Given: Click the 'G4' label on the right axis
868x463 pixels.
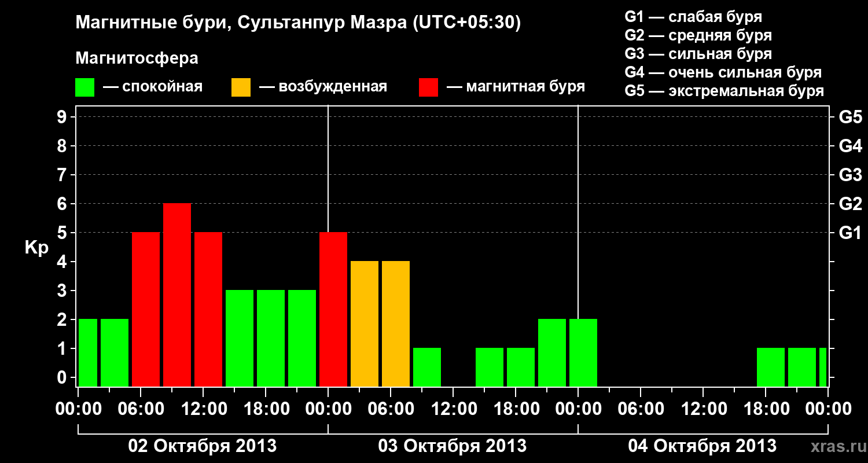Looking at the screenshot, I should click(851, 146).
